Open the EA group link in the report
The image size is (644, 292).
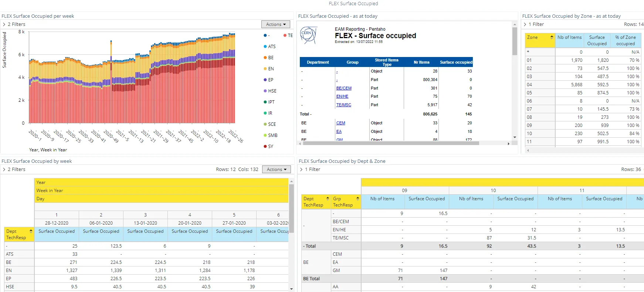click(x=339, y=131)
